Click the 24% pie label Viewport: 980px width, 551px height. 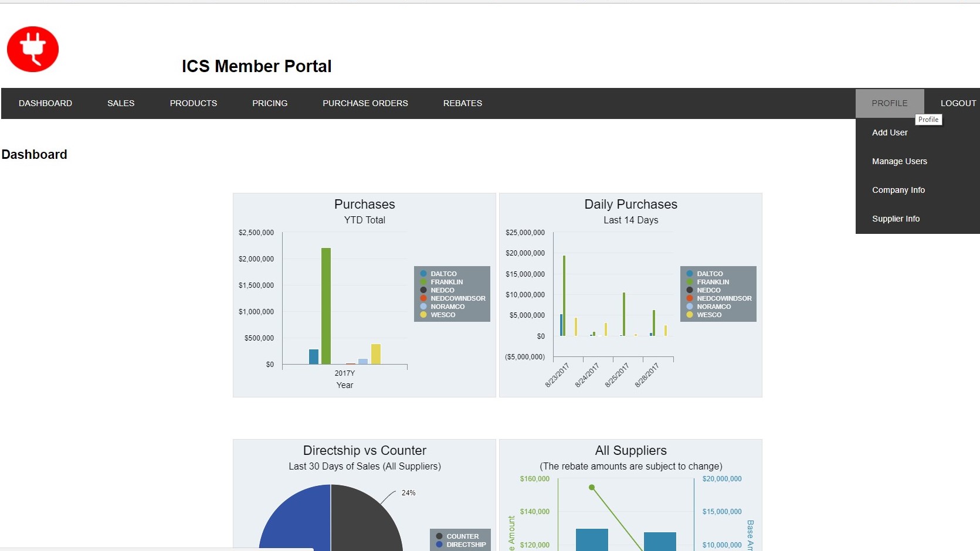pos(409,493)
